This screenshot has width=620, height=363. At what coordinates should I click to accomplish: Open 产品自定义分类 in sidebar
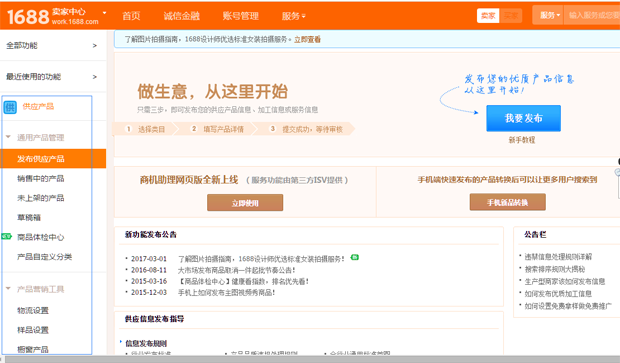tap(44, 257)
